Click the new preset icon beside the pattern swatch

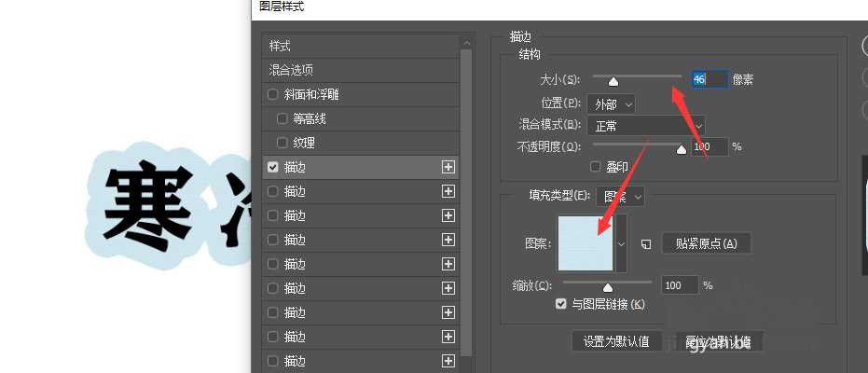coord(645,243)
